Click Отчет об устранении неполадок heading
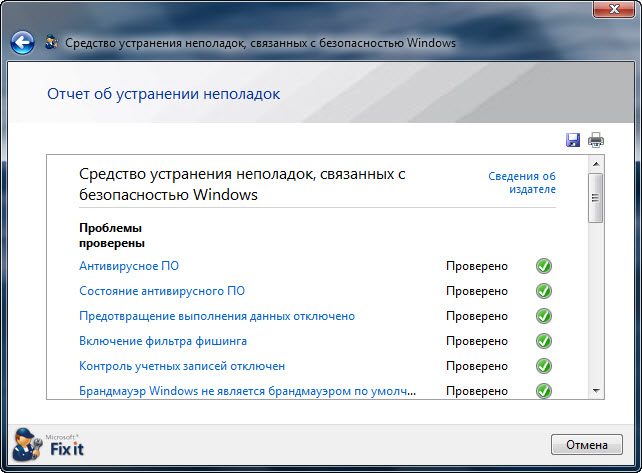The height and width of the screenshot is (473, 642). pyautogui.click(x=163, y=94)
